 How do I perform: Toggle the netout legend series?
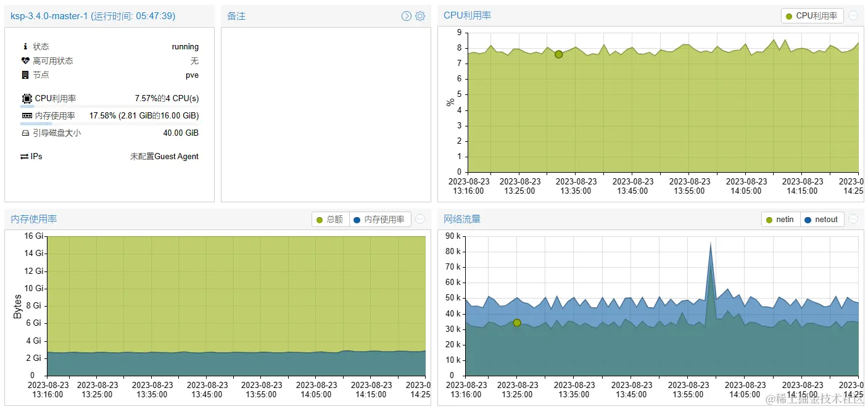tap(822, 219)
